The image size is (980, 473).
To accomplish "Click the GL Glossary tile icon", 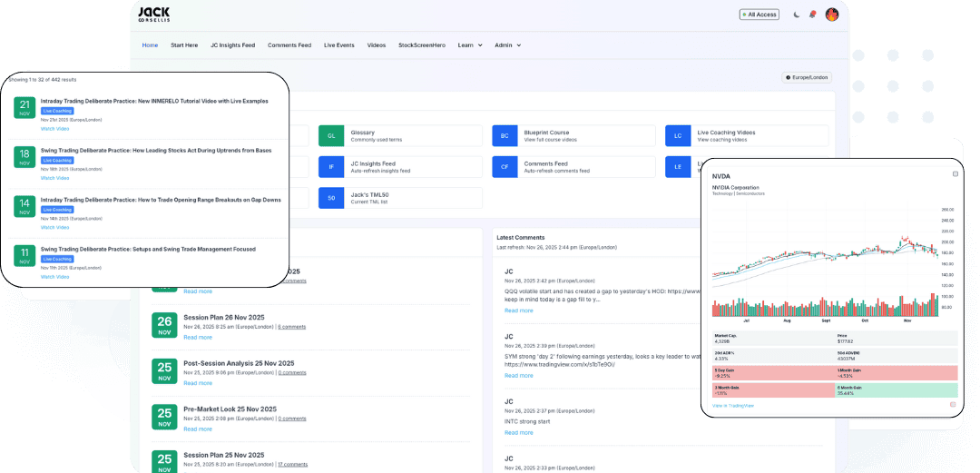I will (331, 136).
